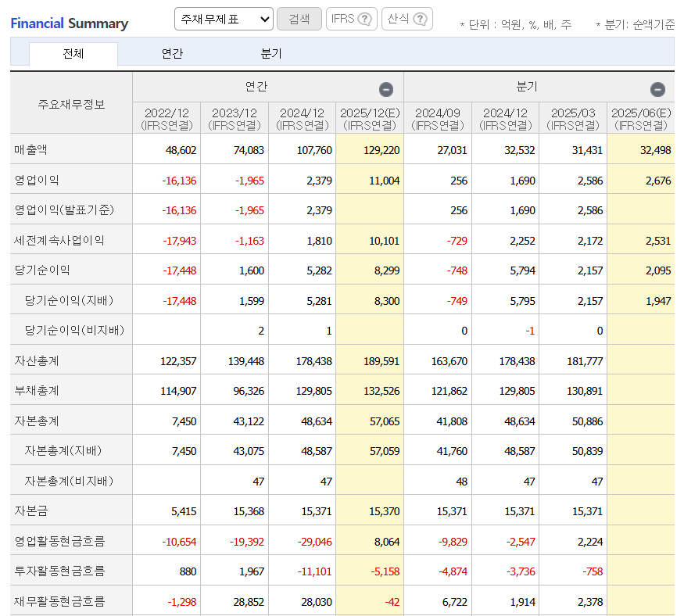
Task: Click the 투자활동현금흐름 value -5,158
Action: [385, 571]
